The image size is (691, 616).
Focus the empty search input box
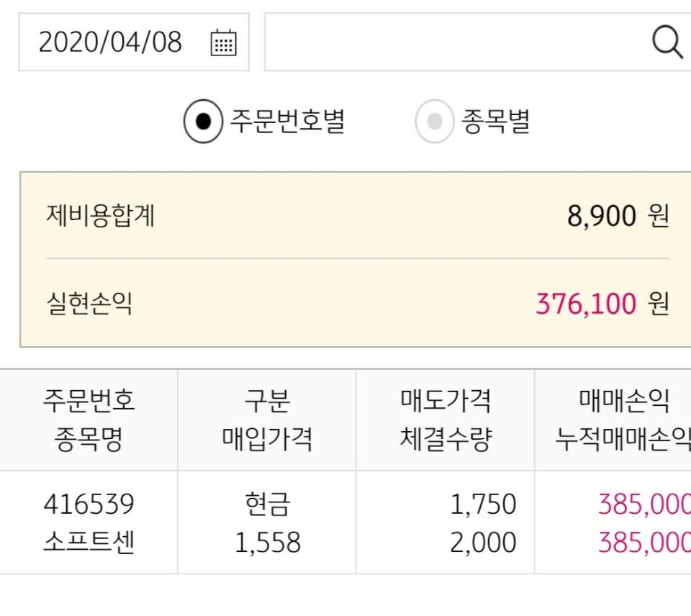pyautogui.click(x=453, y=42)
